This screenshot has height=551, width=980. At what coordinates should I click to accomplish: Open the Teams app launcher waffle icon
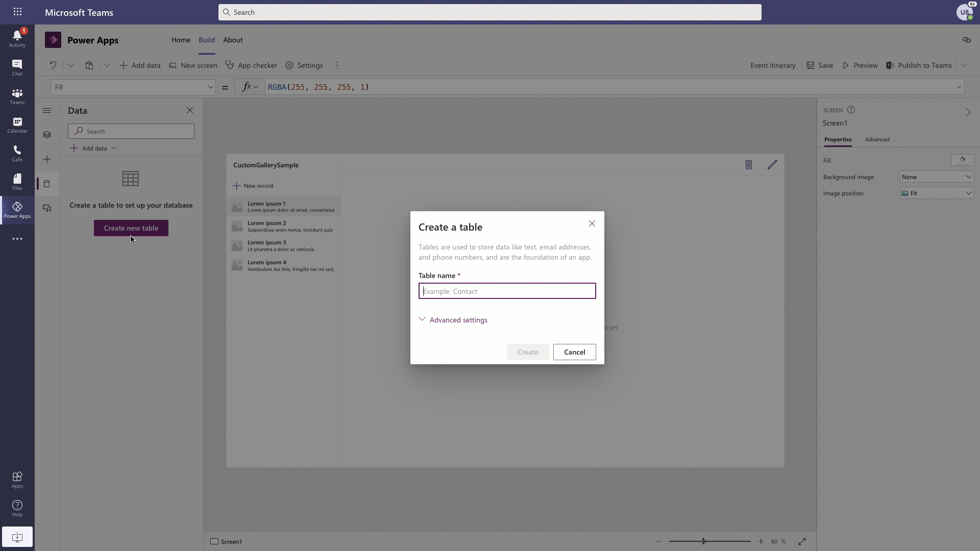(17, 12)
